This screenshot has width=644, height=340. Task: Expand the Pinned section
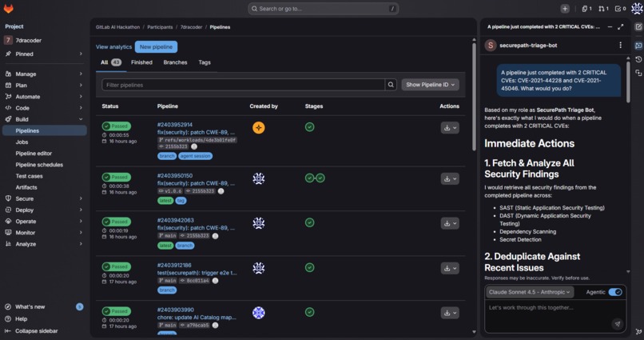pos(45,54)
